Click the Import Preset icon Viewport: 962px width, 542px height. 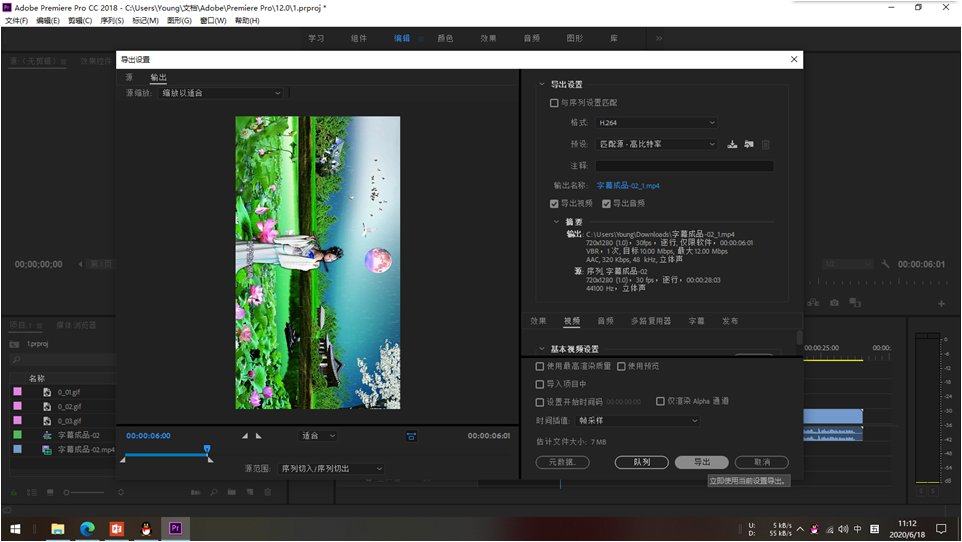749,144
